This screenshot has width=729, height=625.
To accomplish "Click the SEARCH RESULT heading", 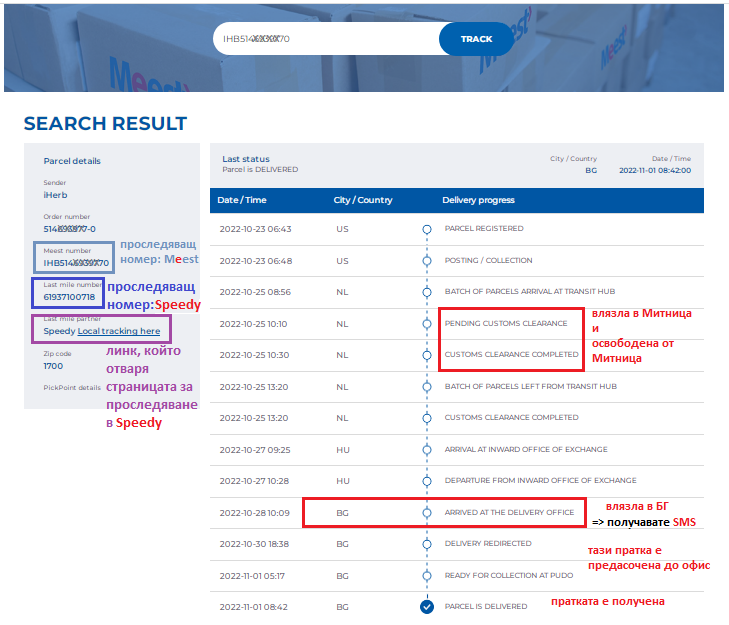I will 105,124.
